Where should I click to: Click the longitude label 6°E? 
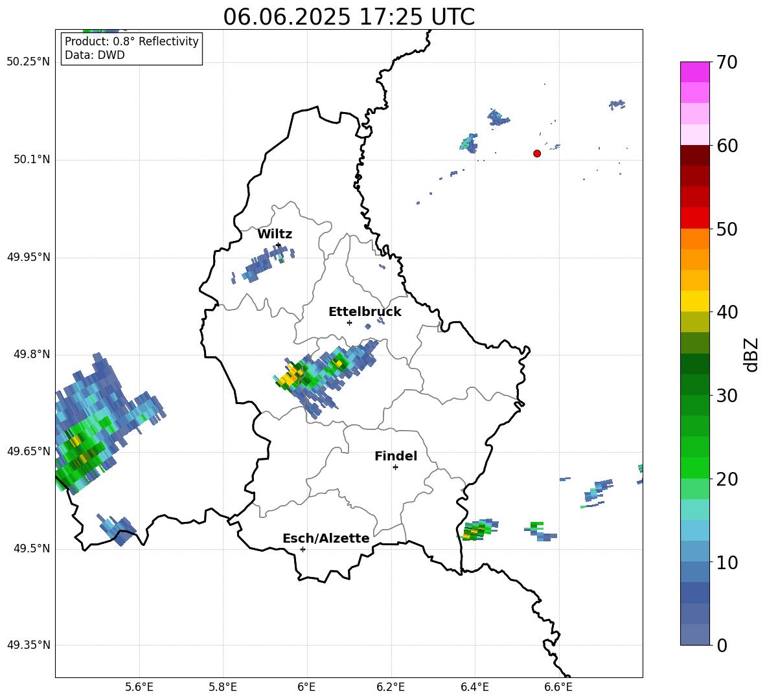306,687
